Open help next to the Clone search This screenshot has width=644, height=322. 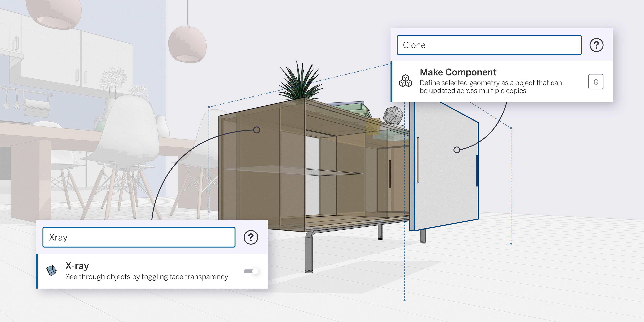597,45
